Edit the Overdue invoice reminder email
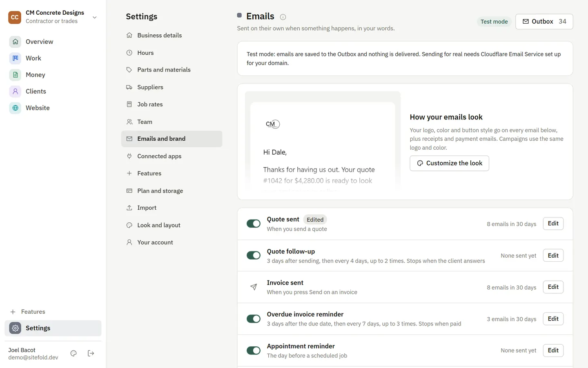This screenshot has width=588, height=368. 553,319
